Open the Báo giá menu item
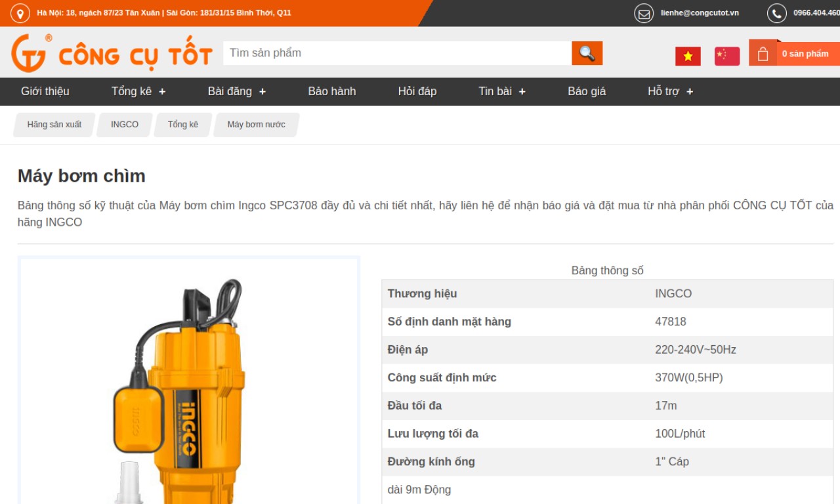Viewport: 840px width, 504px height. tap(587, 91)
